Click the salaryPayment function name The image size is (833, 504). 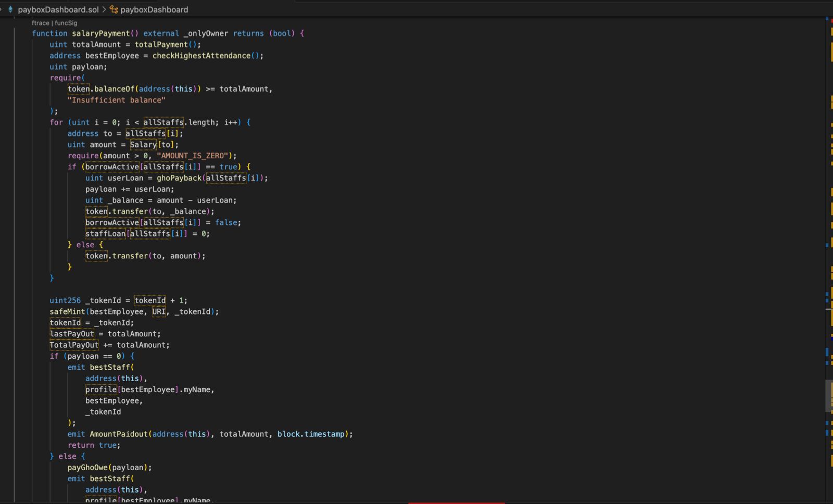click(x=101, y=33)
